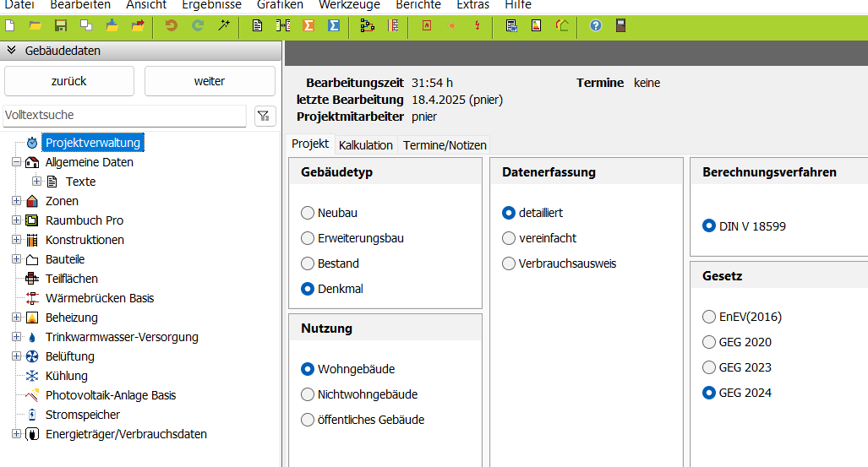Click the weiter button

pos(210,81)
